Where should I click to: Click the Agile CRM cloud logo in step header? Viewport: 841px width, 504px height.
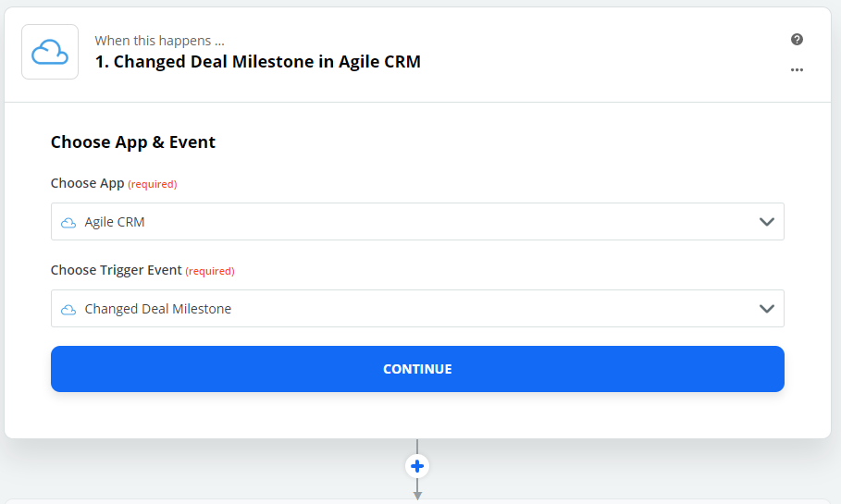pyautogui.click(x=50, y=52)
